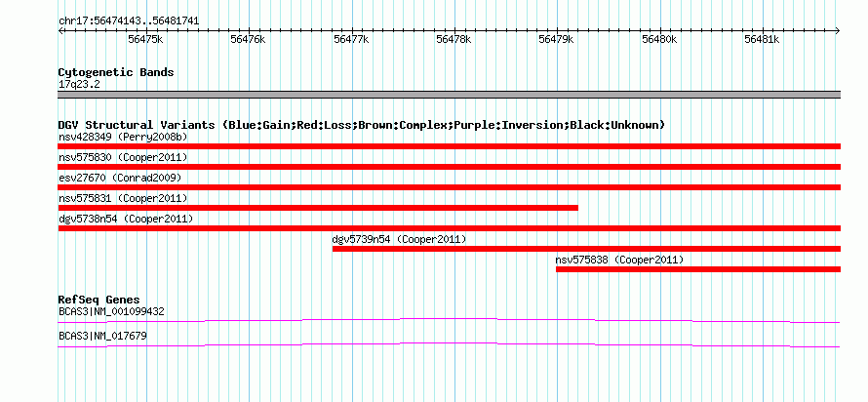Viewport: 868px width, 402px height.
Task: Click the nsv428349 (Perry2008b) red variant bar
Action: click(449, 146)
